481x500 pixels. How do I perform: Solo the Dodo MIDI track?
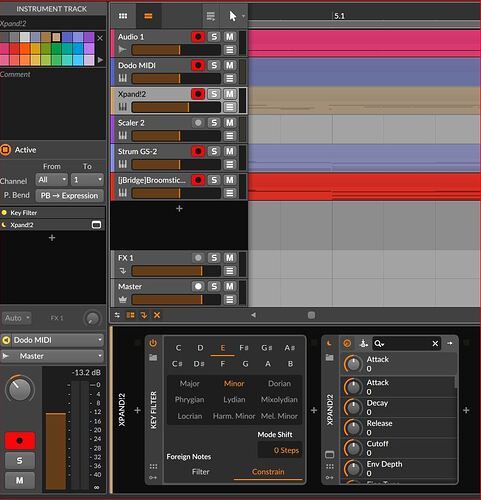point(214,65)
